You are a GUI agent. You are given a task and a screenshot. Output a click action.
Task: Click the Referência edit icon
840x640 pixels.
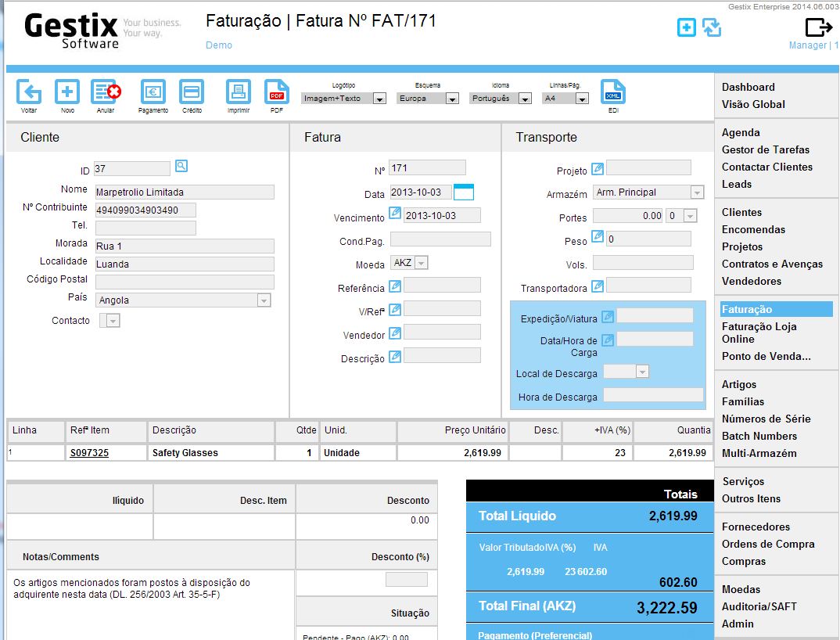(395, 286)
